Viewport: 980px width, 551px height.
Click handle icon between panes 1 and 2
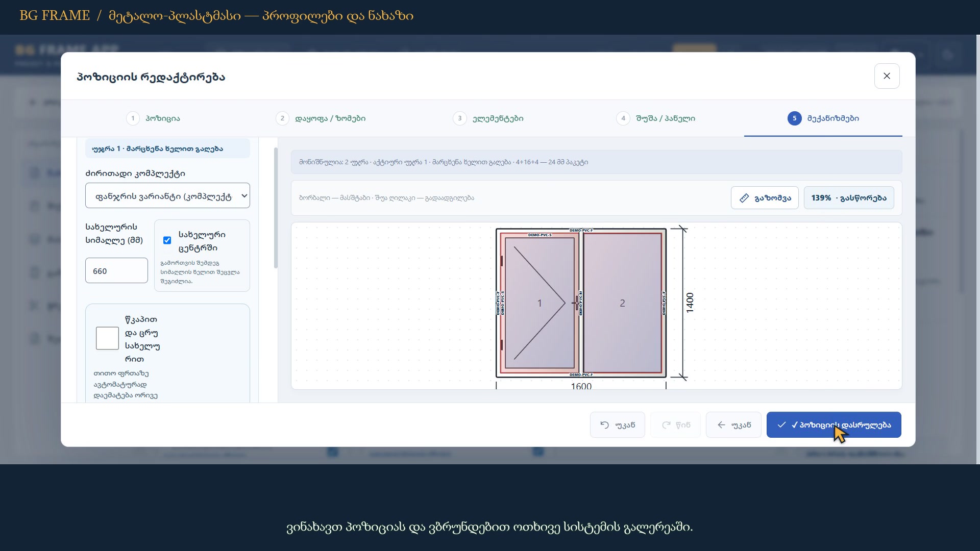tap(577, 303)
